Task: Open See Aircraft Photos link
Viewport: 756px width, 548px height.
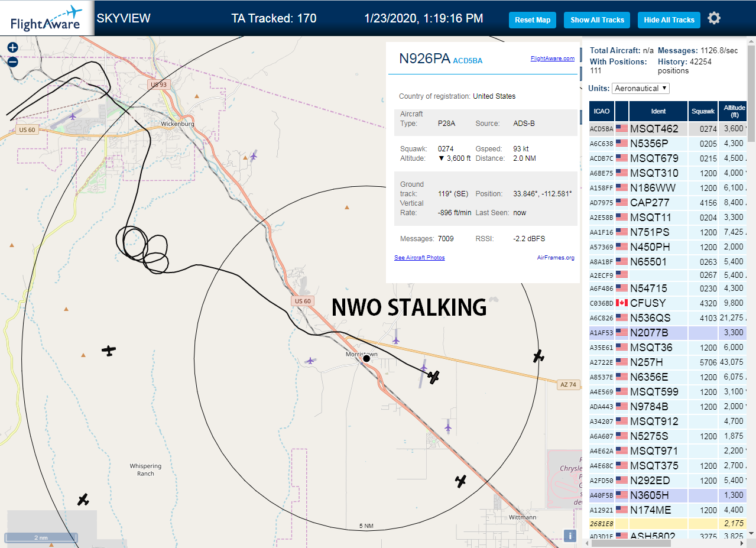Action: click(x=420, y=258)
